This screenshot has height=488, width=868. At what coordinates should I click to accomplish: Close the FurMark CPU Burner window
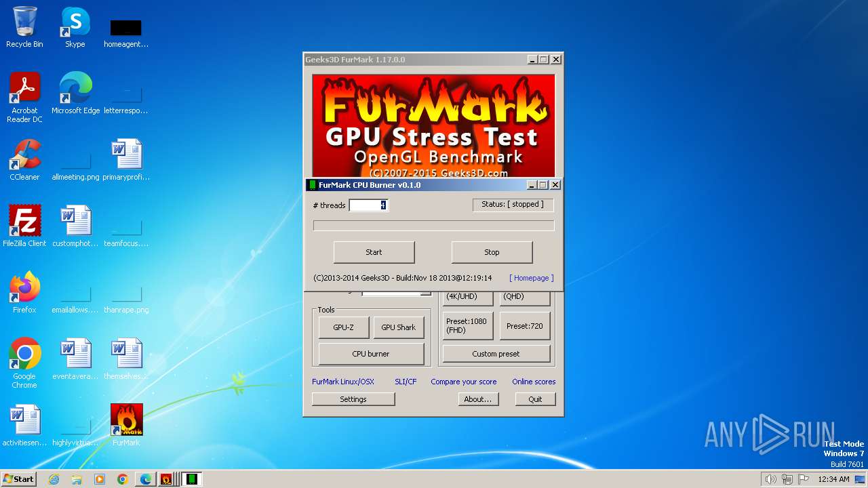pos(555,185)
